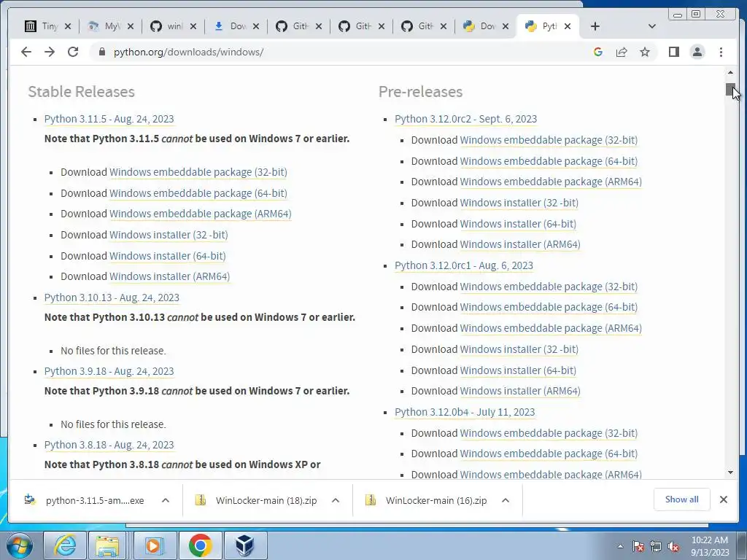This screenshot has width=747, height=560.
Task: Open Python 3.12.0b4 release link
Action: [465, 412]
